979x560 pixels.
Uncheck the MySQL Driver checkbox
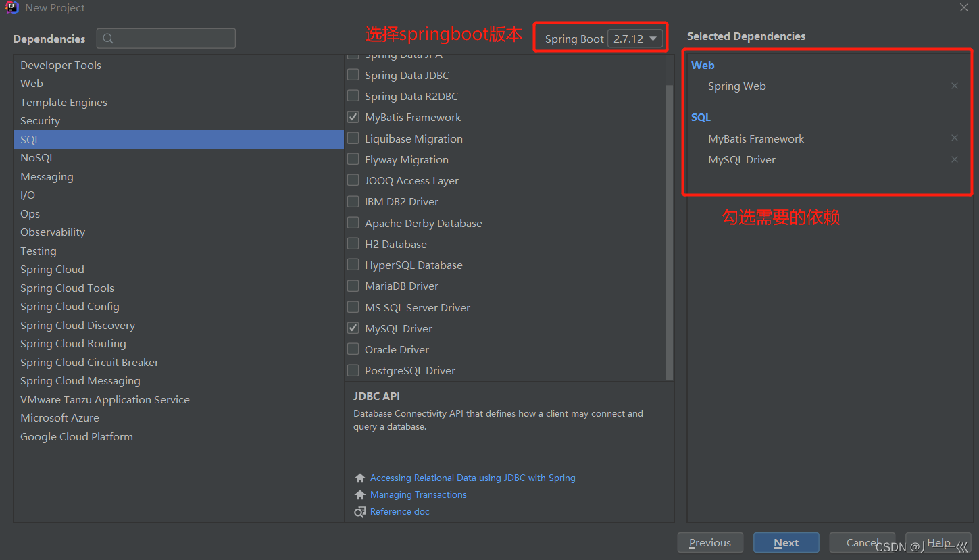point(353,328)
